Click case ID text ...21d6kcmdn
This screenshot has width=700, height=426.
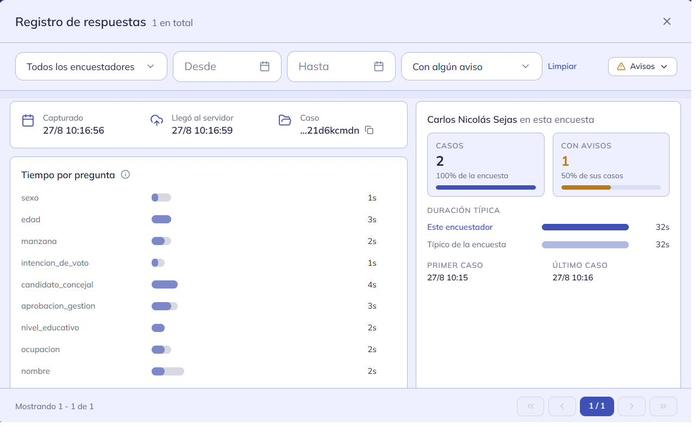tap(329, 130)
